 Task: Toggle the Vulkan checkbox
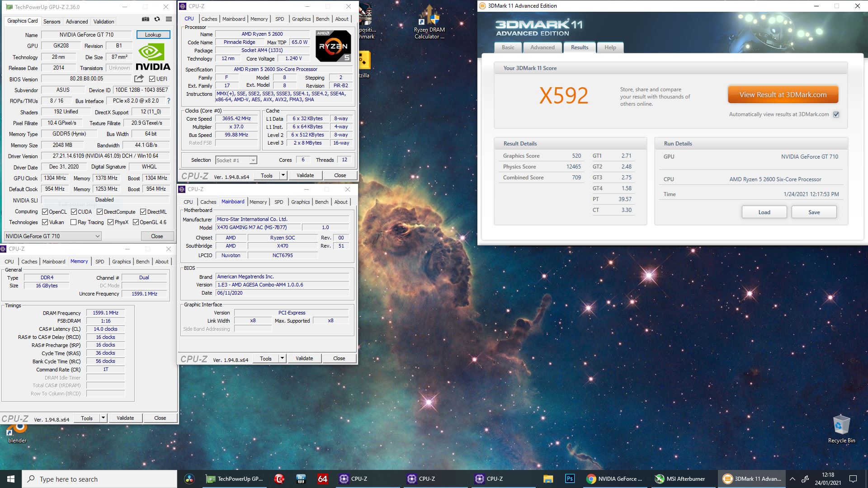(45, 222)
